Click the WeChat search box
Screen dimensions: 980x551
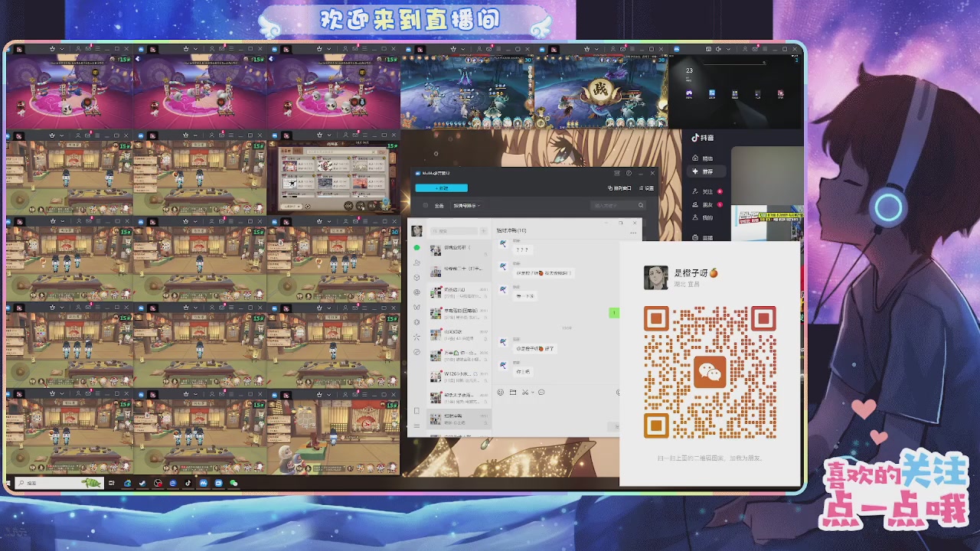453,231
